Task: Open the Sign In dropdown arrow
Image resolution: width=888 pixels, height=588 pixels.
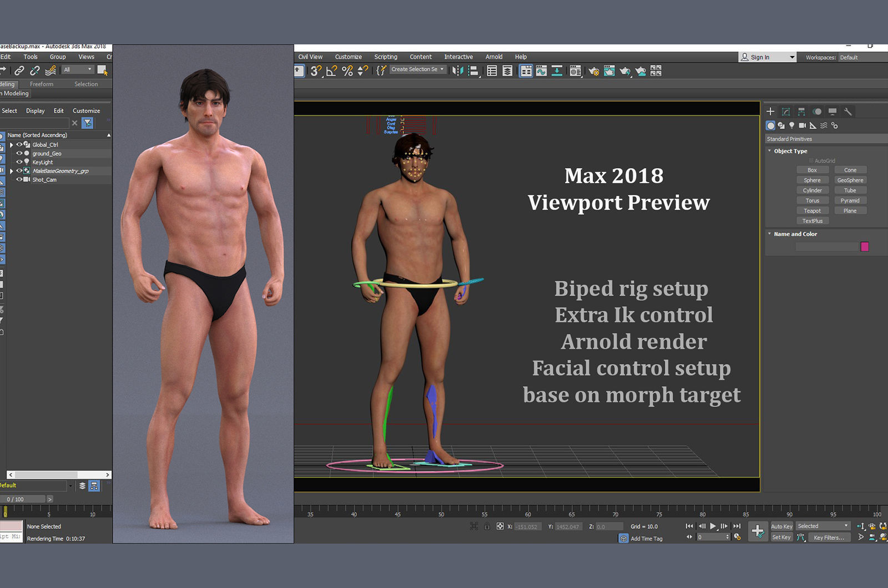Action: pos(792,57)
